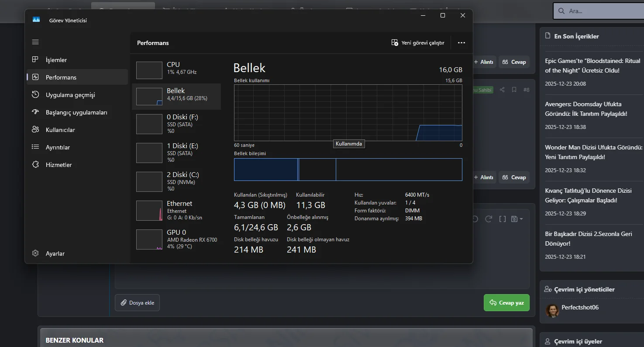644x347 pixels.
Task: Open Ayarlar in the Task Manager sidebar
Action: pyautogui.click(x=77, y=253)
